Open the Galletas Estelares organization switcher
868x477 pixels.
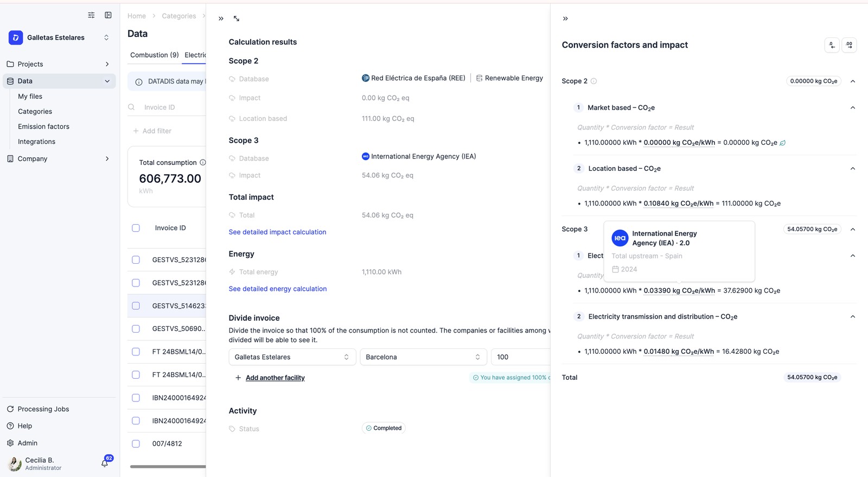(106, 37)
